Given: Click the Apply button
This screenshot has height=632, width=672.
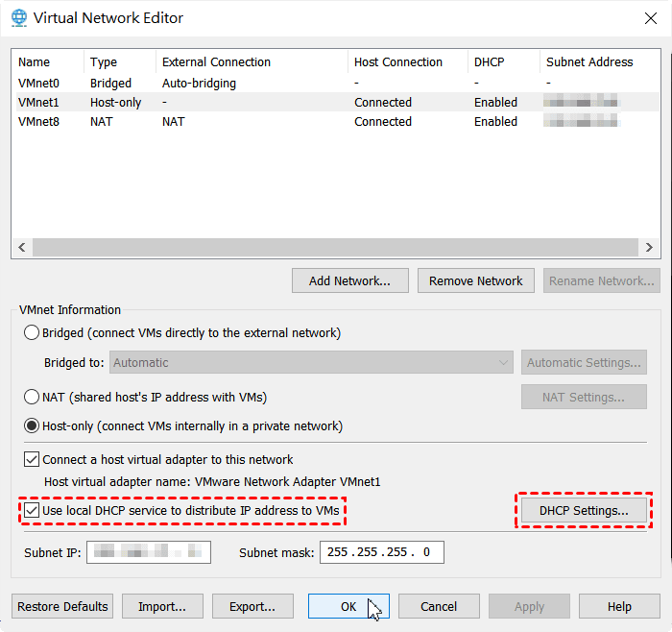Looking at the screenshot, I should click(529, 606).
